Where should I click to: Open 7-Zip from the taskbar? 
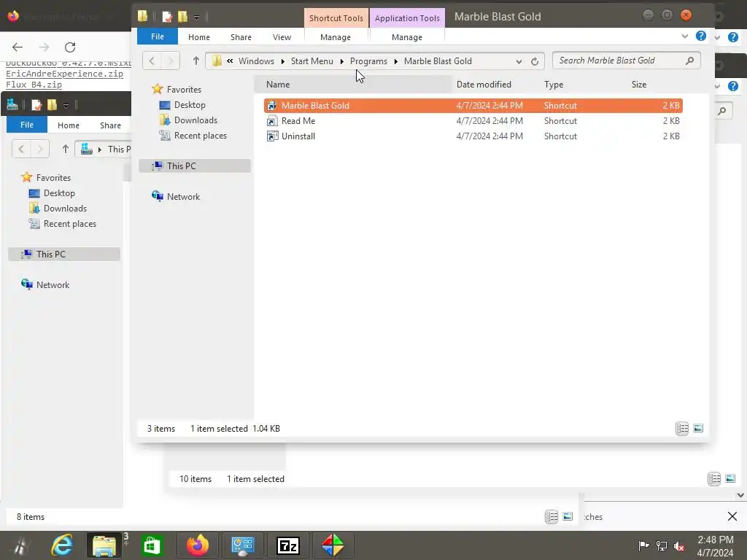(x=287, y=545)
